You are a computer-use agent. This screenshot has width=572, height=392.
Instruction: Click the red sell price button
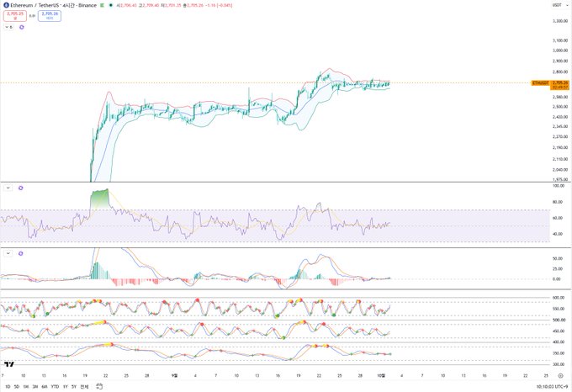pyautogui.click(x=15, y=16)
